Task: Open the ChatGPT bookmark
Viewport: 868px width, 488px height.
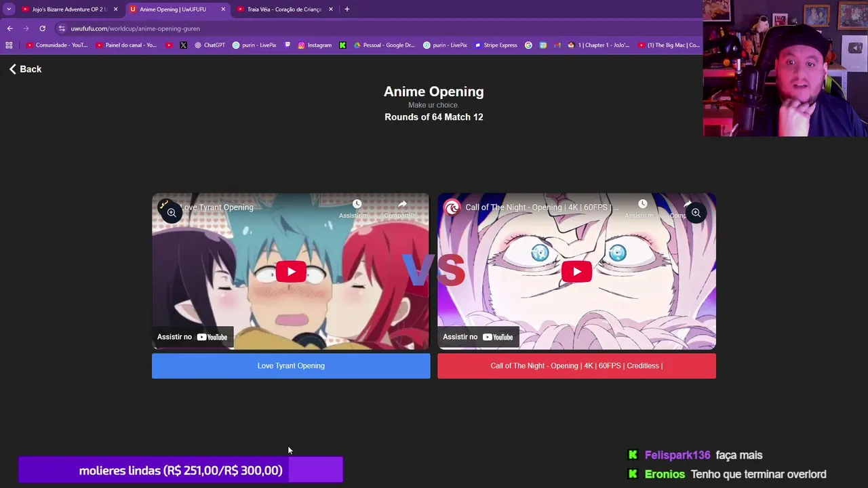Action: pyautogui.click(x=210, y=45)
